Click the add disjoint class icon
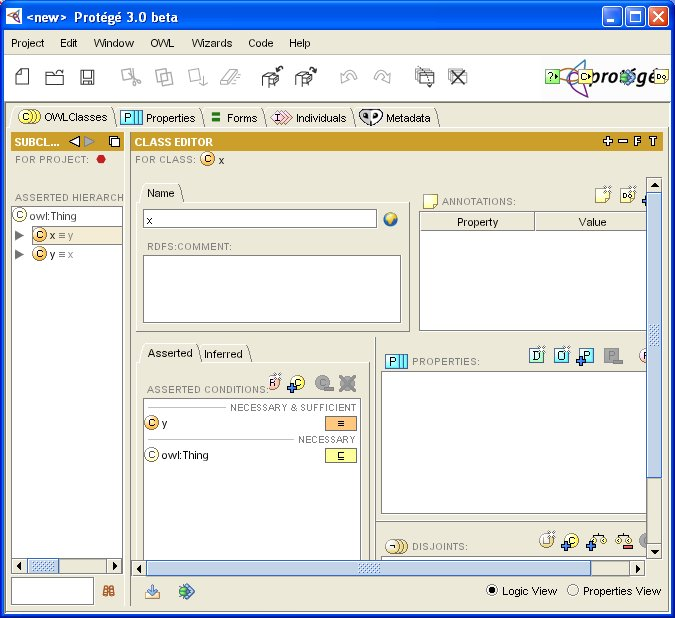675x618 pixels. point(570,542)
